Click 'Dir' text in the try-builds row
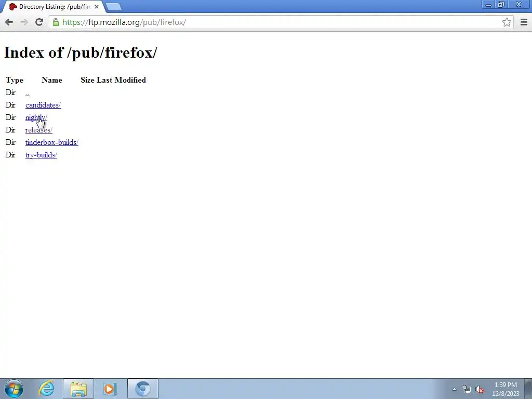The width and height of the screenshot is (532, 399). [x=10, y=155]
